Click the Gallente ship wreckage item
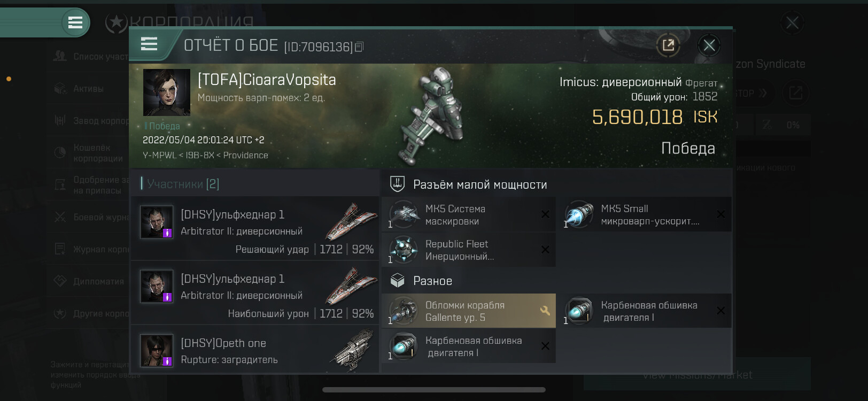This screenshot has width=868, height=401. coord(469,311)
